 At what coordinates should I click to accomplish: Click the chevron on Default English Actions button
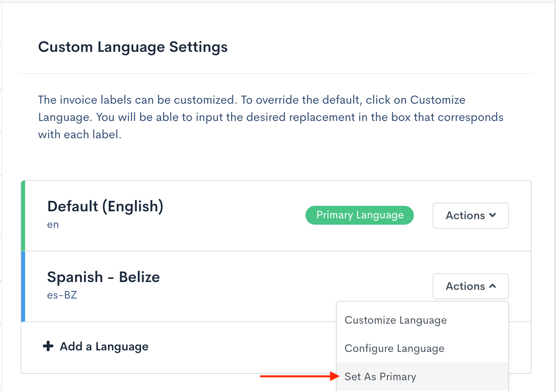(493, 215)
